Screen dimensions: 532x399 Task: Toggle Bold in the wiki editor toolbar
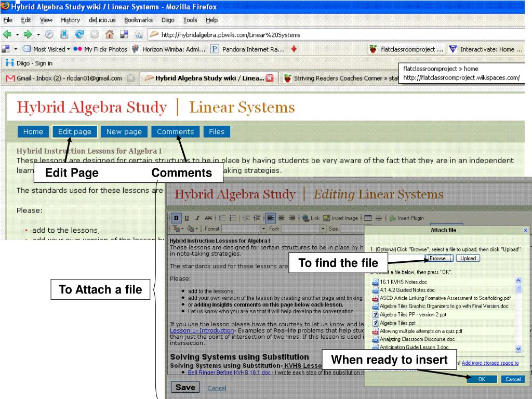click(176, 218)
